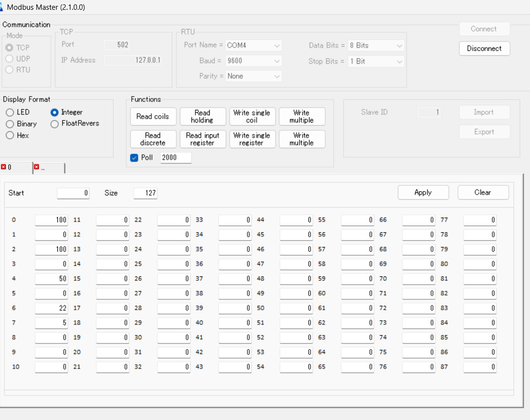Uncheck the Poll checkbox
The width and height of the screenshot is (530, 420).
pyautogui.click(x=134, y=158)
